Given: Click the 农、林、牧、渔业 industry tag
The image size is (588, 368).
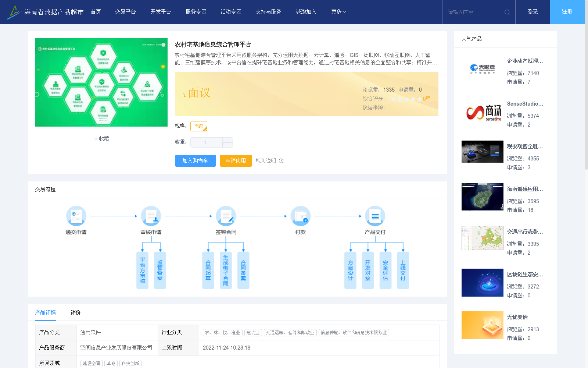Looking at the screenshot, I should (x=222, y=333).
